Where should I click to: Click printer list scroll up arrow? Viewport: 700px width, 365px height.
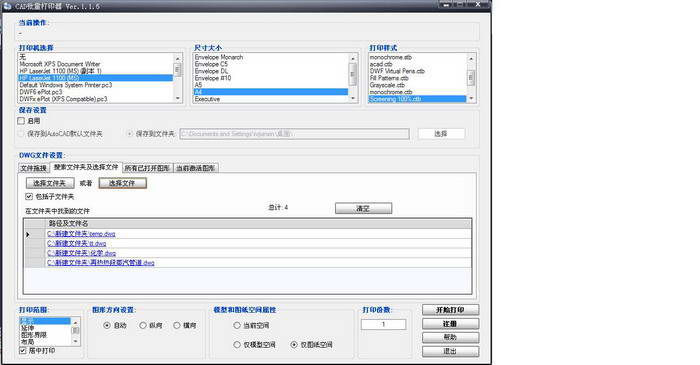(178, 58)
